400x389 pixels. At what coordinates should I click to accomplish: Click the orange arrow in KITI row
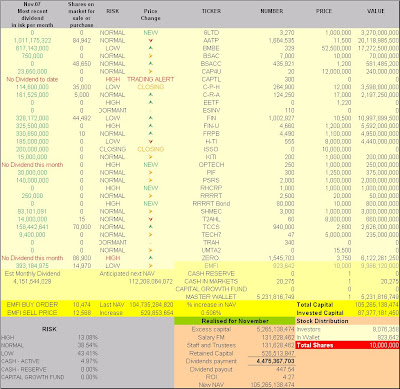click(x=151, y=157)
